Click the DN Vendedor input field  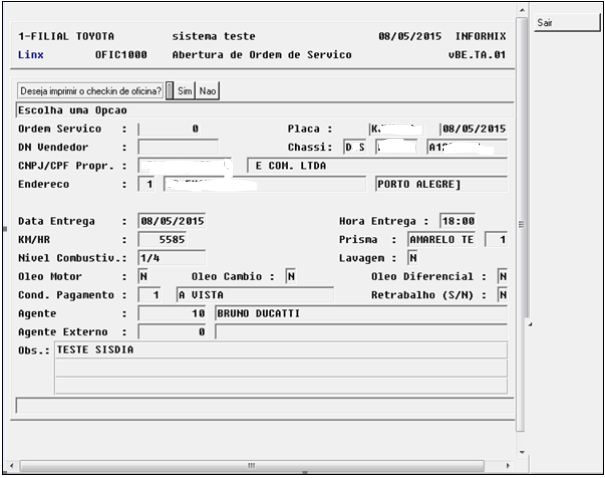(178, 147)
